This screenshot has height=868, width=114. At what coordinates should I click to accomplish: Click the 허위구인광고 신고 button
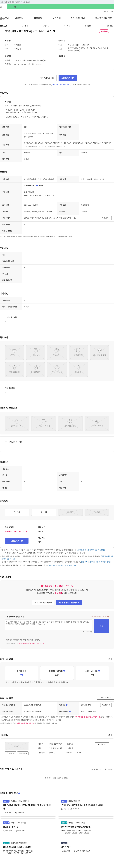tap(105, 698)
